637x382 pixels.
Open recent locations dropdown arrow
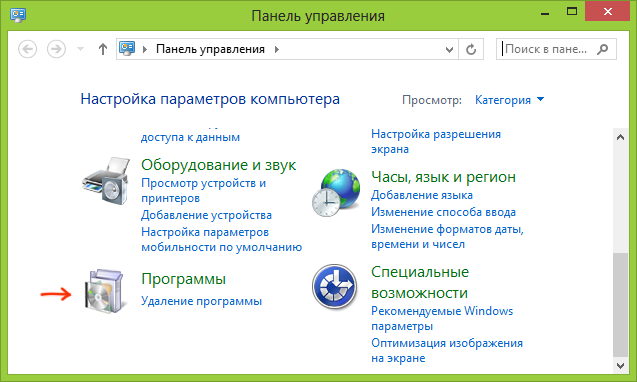(x=80, y=50)
